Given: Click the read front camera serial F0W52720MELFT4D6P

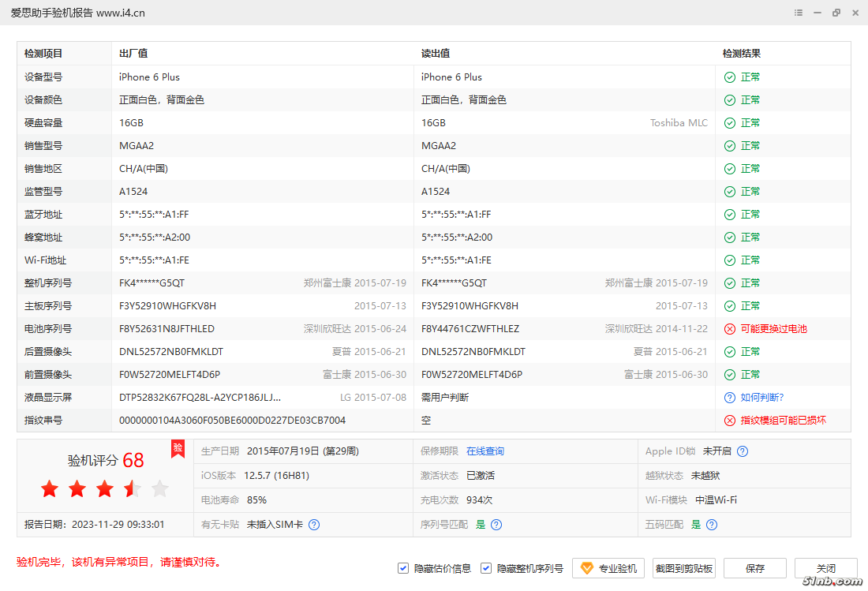Looking at the screenshot, I should pos(472,375).
